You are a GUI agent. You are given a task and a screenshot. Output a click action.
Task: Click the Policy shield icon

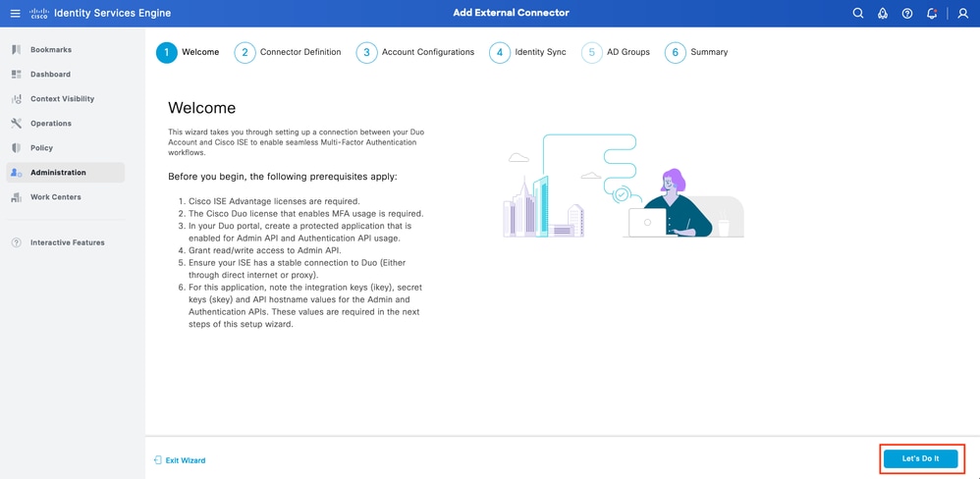17,148
